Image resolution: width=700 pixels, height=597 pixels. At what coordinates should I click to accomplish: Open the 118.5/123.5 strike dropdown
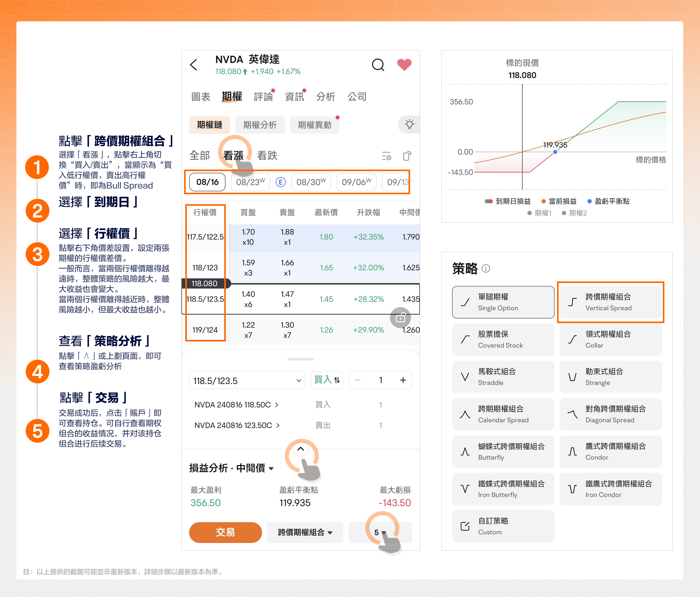[247, 381]
